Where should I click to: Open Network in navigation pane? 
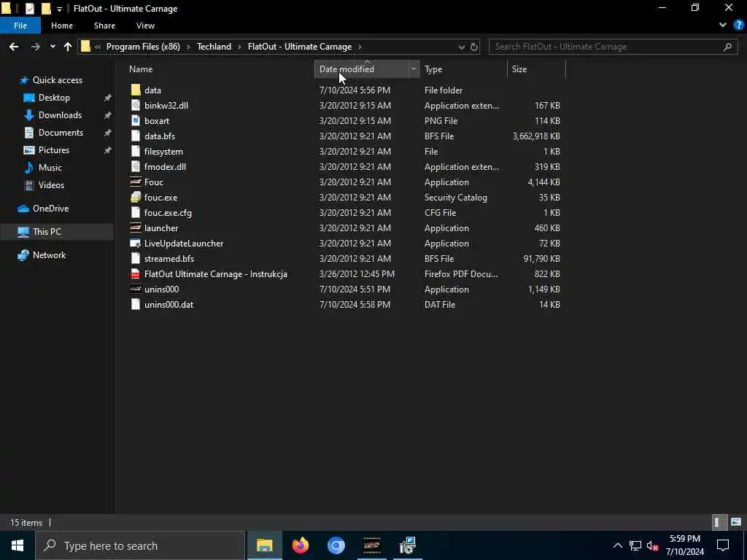pos(49,255)
